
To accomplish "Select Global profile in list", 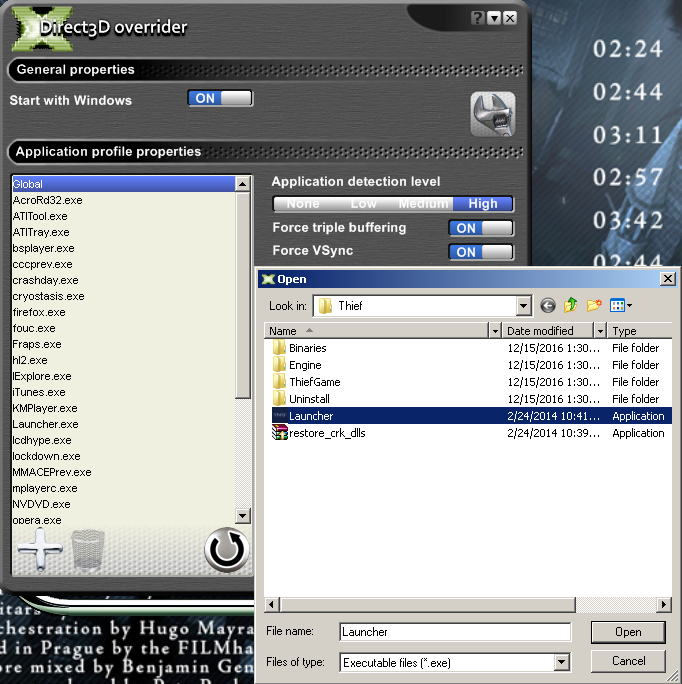I will coord(123,184).
